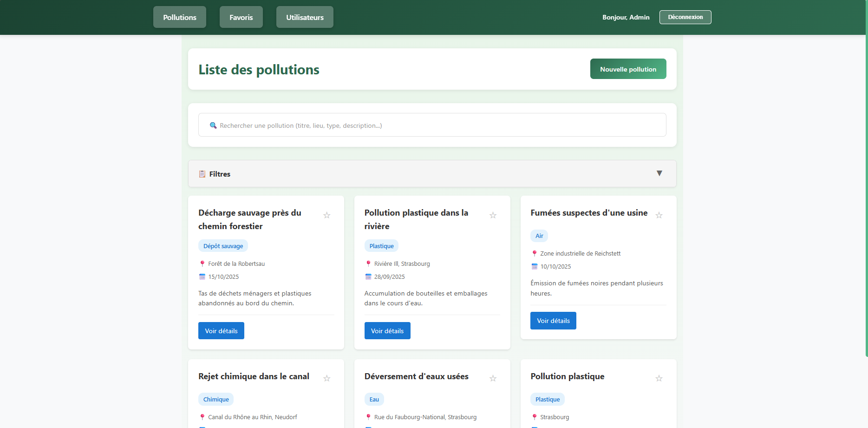This screenshot has width=868, height=428.
Task: Click pin icon beside Canal du Rhône au Rhin
Action: (x=202, y=417)
